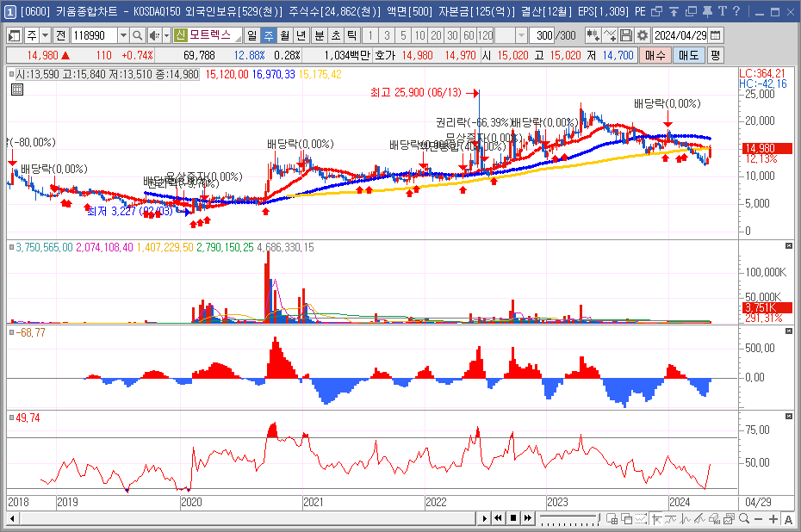Screen dimensions: 801x532
Task: Open the interval combo box dropdown
Action: (x=521, y=35)
